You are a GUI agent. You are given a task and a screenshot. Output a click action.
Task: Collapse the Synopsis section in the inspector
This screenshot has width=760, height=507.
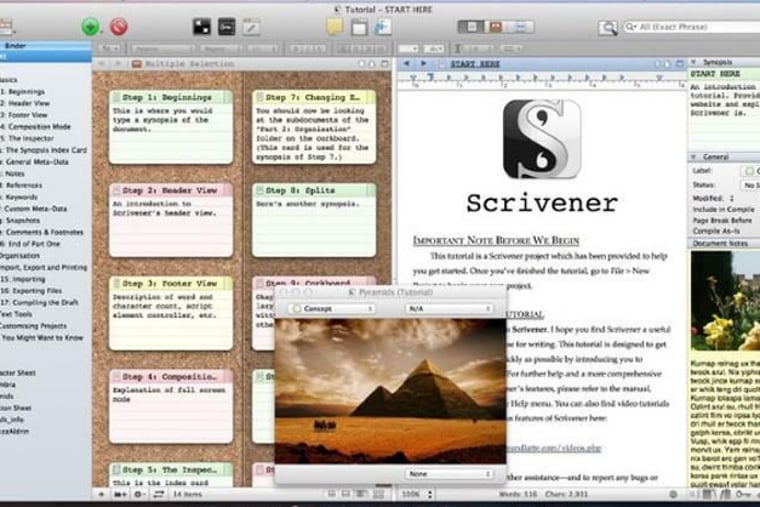click(x=694, y=62)
